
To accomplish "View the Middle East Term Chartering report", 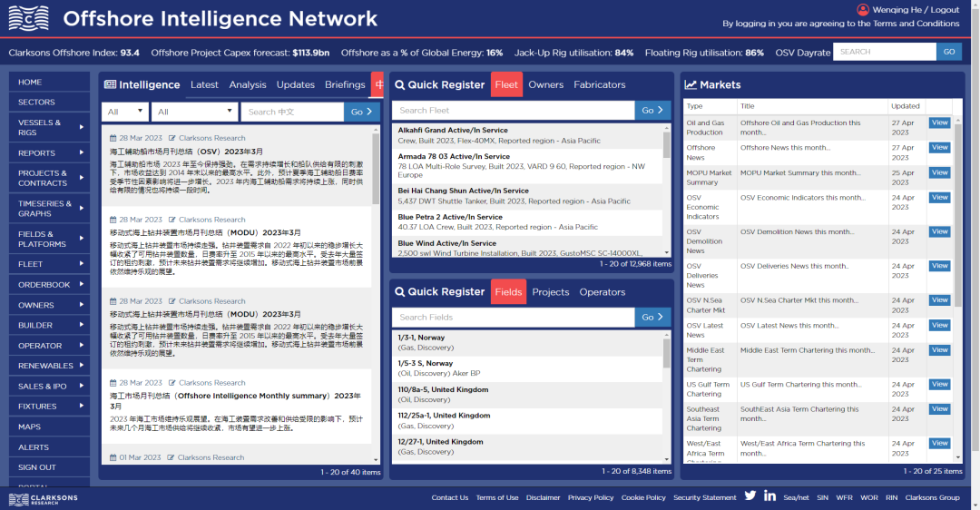I will [939, 350].
